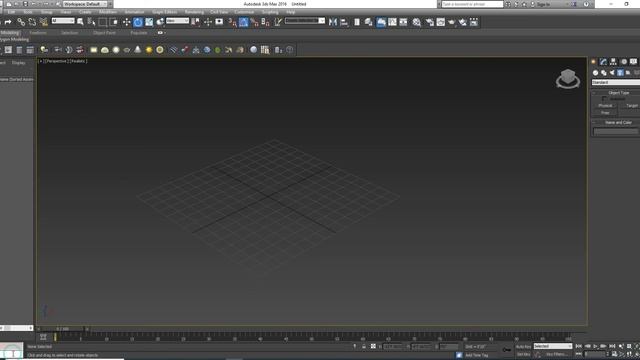Toggle Percent Snap
Viewport: 640px width, 360px height.
coord(254,22)
